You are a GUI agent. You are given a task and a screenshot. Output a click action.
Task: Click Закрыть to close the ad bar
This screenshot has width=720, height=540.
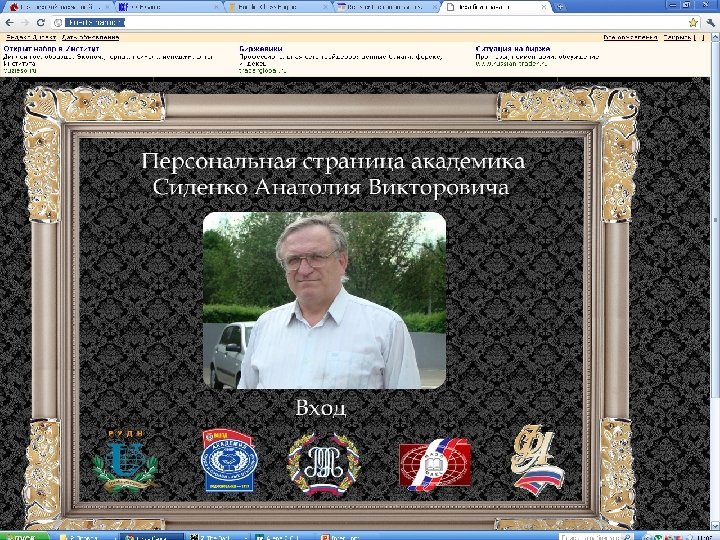[x=677, y=37]
